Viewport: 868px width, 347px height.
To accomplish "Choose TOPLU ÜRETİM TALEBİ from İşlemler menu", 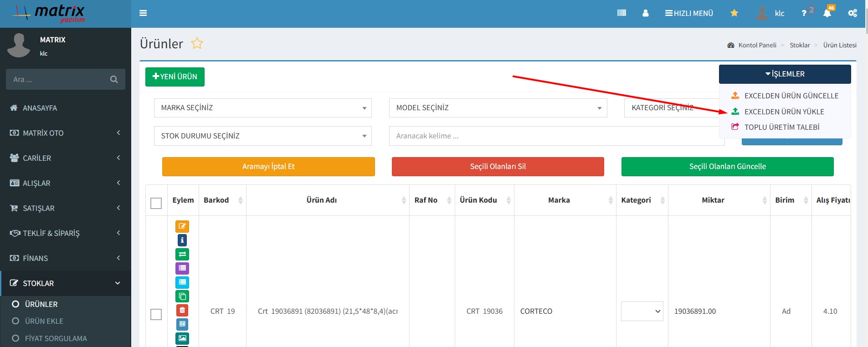I will pos(781,127).
